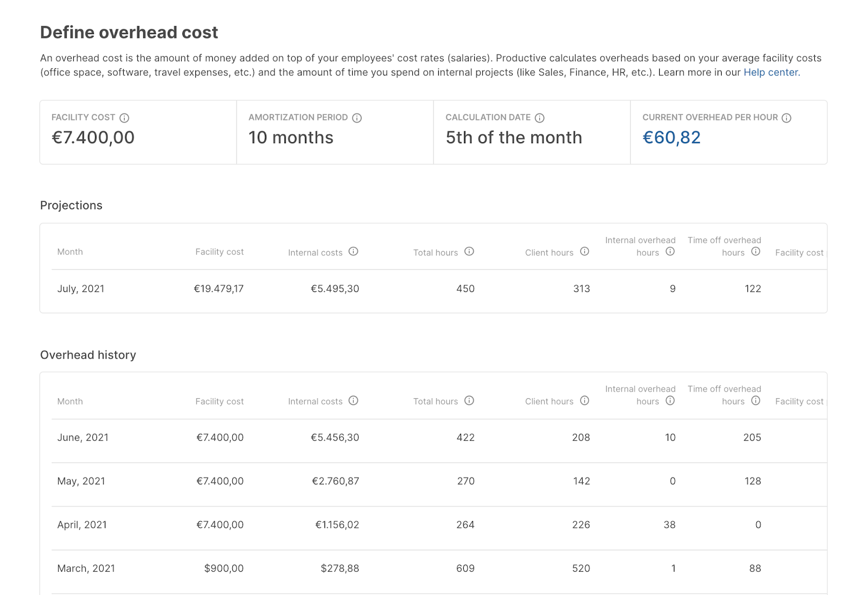Click the Facility cost header in Overhead history
The image size is (868, 595).
pyautogui.click(x=219, y=401)
